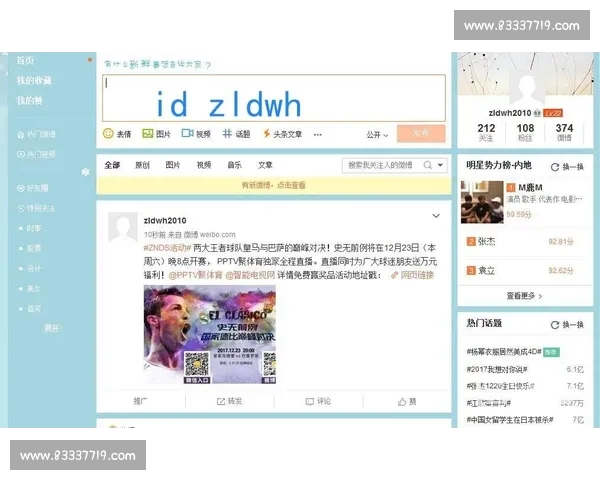
Task: Click the video (视频) upload icon
Action: 187,133
